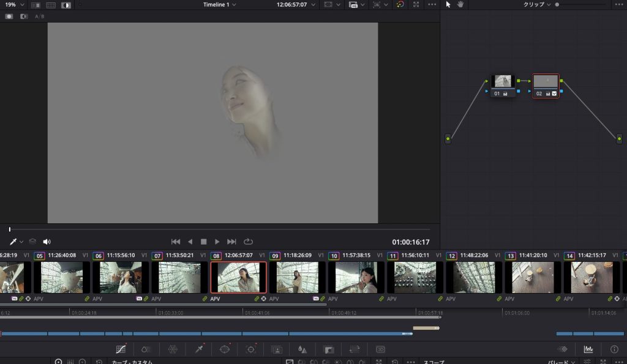Open the 19% viewer zoom dropdown
The height and width of the screenshot is (364, 627).
[13, 4]
